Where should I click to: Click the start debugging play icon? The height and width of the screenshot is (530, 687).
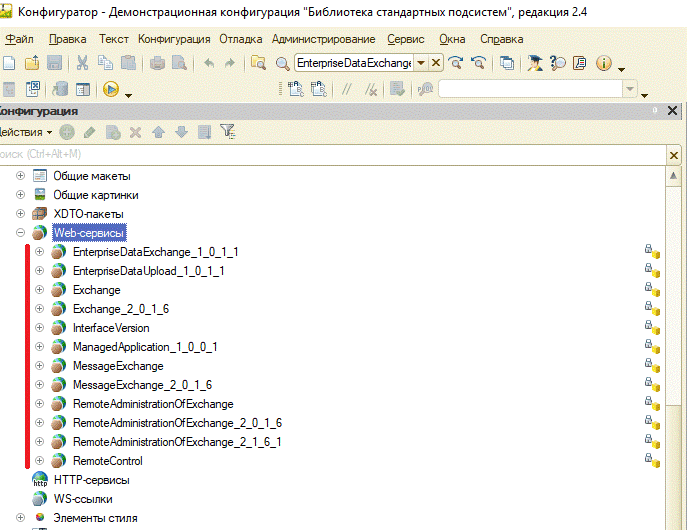tap(110, 89)
